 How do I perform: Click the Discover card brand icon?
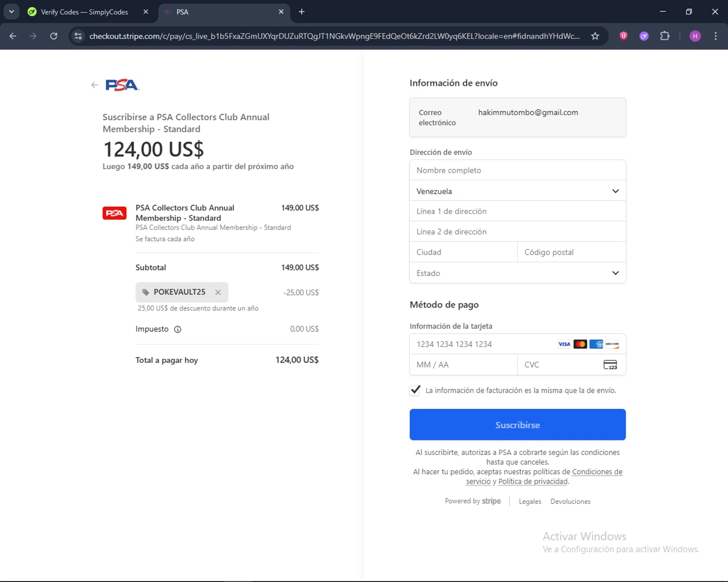[x=612, y=344]
